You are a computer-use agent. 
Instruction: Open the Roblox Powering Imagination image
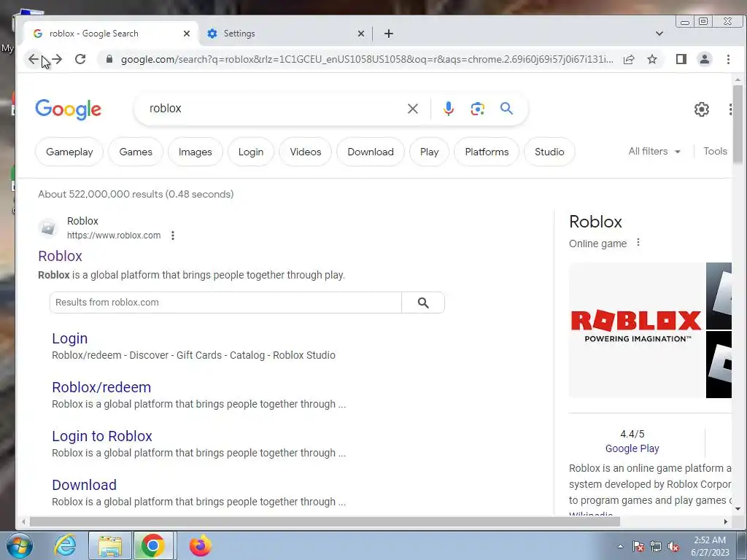coord(637,330)
